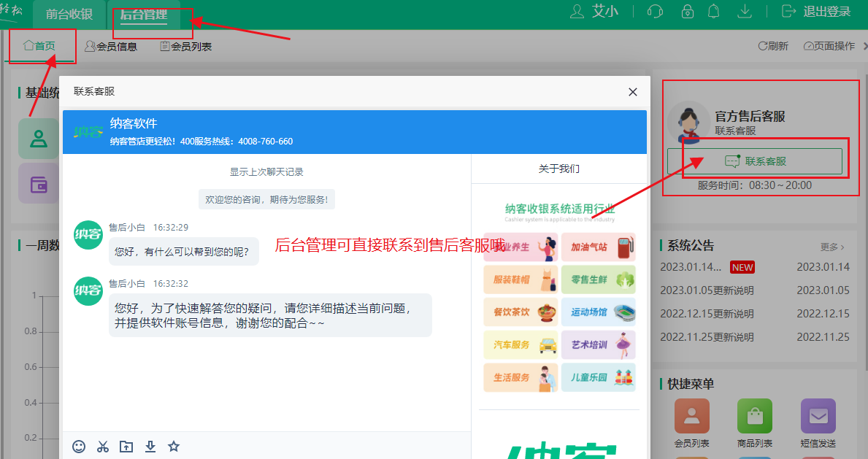
Task: Click the upload file folder icon
Action: point(126,447)
